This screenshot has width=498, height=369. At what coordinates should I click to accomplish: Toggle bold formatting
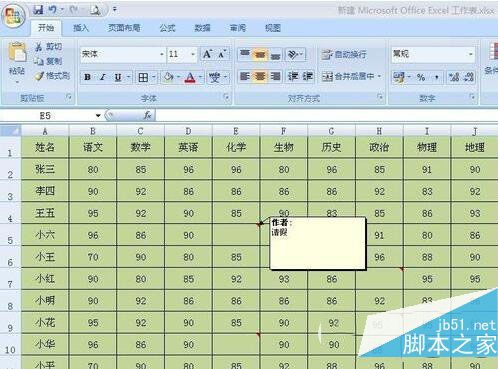tap(88, 77)
